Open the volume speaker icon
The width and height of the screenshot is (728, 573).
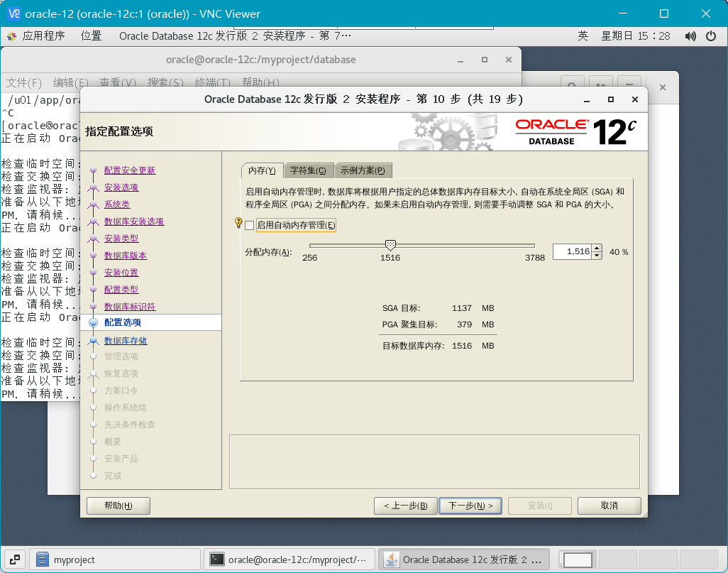pos(690,36)
